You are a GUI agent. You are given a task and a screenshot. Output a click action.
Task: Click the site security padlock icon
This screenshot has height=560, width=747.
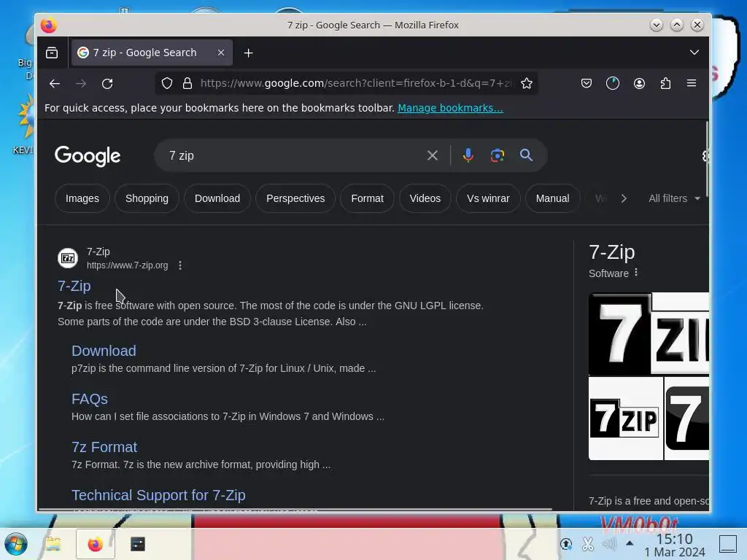click(187, 83)
